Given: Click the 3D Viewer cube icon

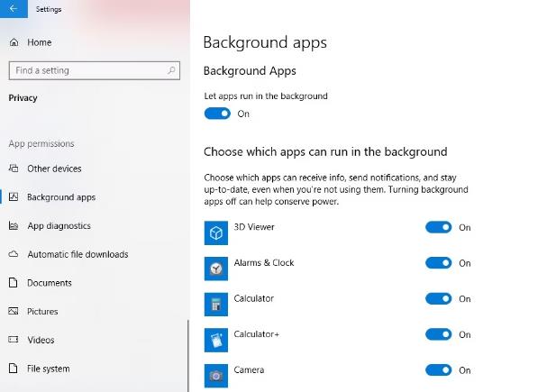Looking at the screenshot, I should click(x=216, y=233).
